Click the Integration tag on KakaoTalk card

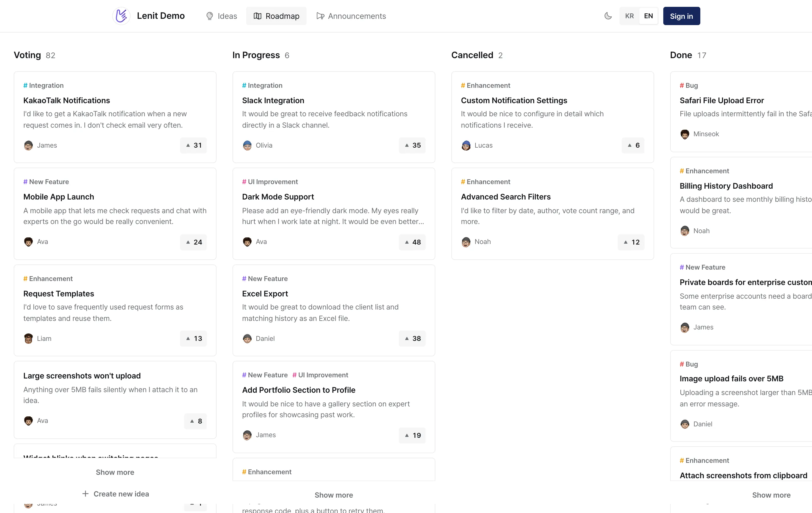(44, 85)
